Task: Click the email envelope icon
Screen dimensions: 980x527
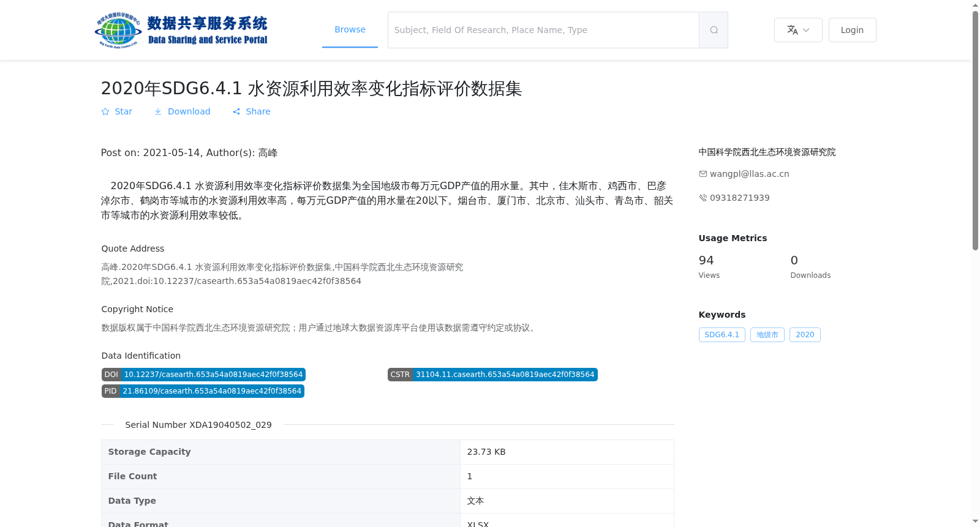Action: tap(703, 174)
